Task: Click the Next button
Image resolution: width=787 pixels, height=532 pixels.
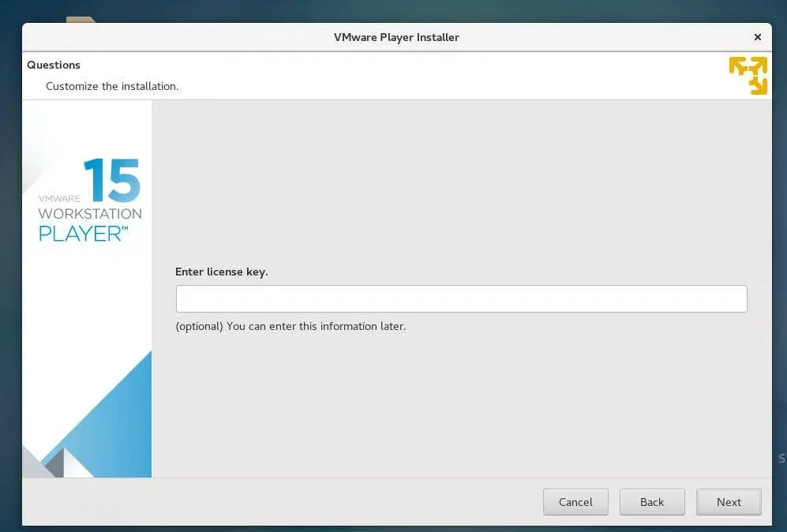Action: (x=729, y=502)
